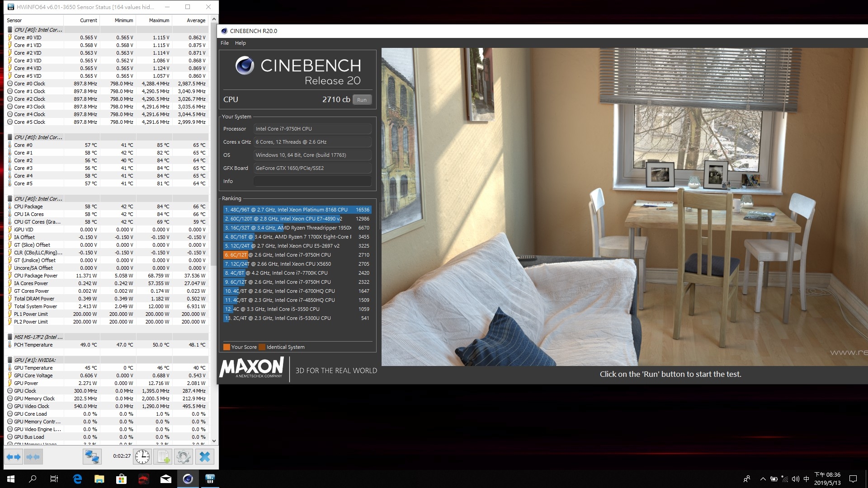Click the IME language indicator in the tray

(x=806, y=479)
